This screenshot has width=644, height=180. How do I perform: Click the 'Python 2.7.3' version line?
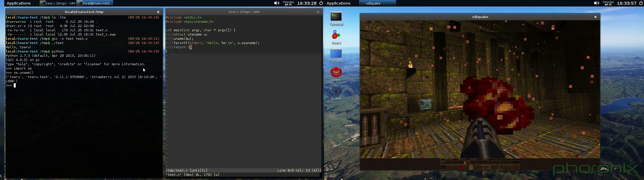(x=51, y=56)
